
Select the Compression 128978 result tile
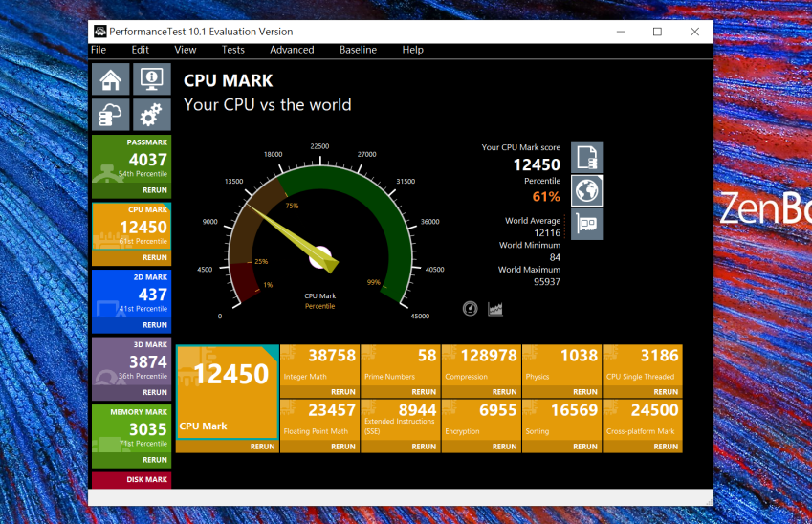coord(481,365)
